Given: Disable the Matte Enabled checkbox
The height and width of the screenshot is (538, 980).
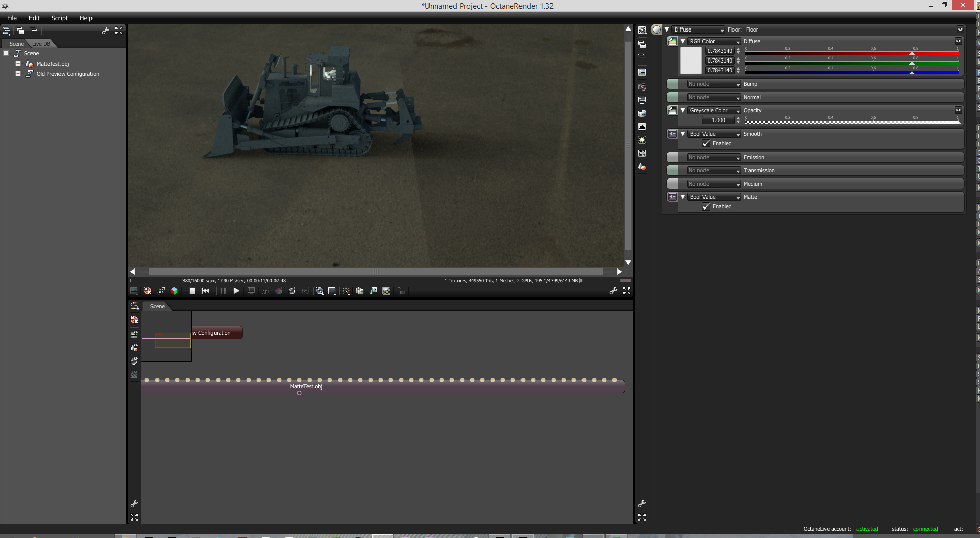Looking at the screenshot, I should [x=706, y=207].
